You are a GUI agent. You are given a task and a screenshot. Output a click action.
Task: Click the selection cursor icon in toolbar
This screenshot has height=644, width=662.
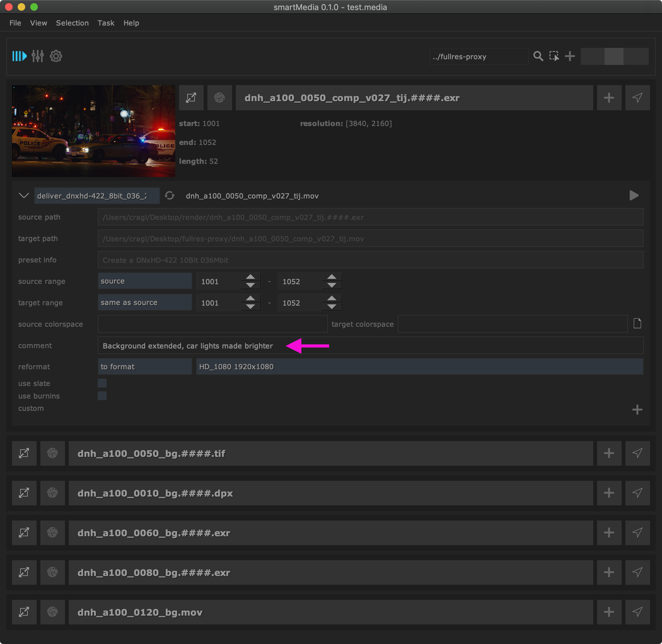click(x=554, y=56)
